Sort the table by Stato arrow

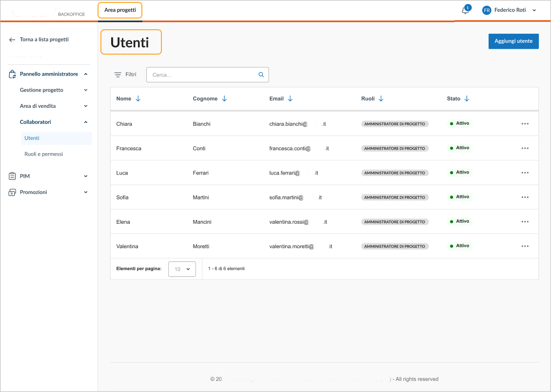pos(467,98)
